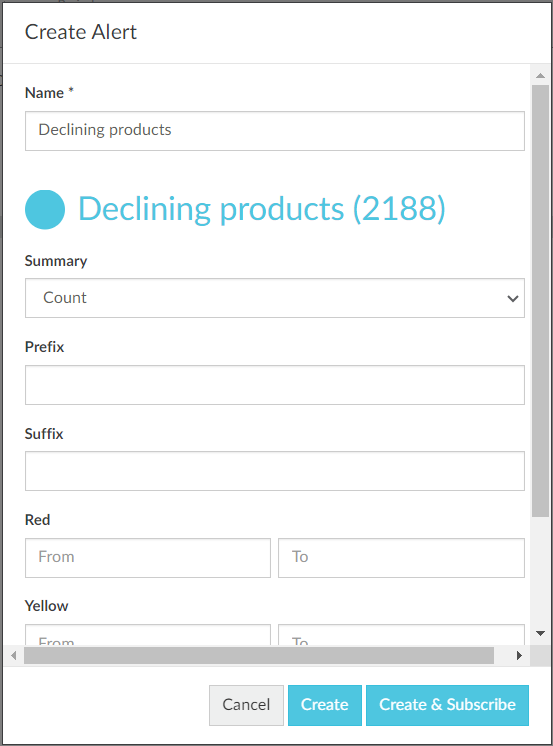Open the Summary Count dropdown
Image resolution: width=553 pixels, height=746 pixels.
[x=275, y=298]
